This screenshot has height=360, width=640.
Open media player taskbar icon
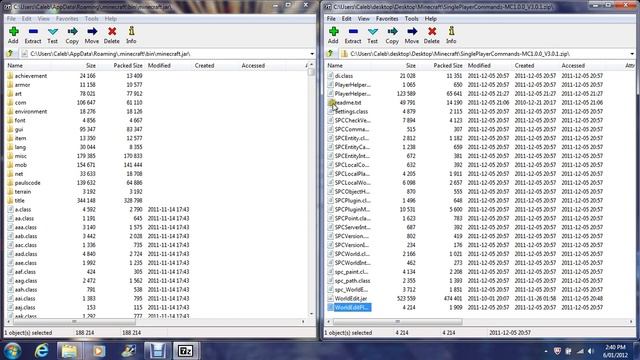click(x=98, y=351)
